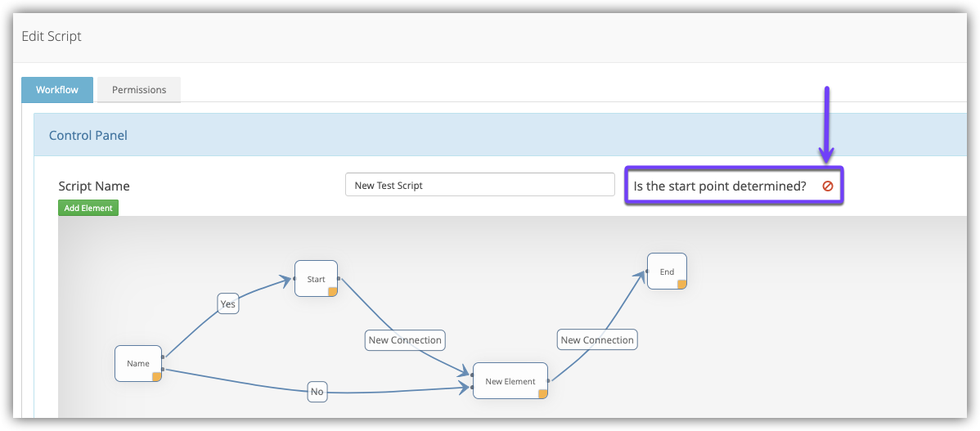This screenshot has width=980, height=431.
Task: Click the orange corner icon on Start node
Action: [332, 292]
